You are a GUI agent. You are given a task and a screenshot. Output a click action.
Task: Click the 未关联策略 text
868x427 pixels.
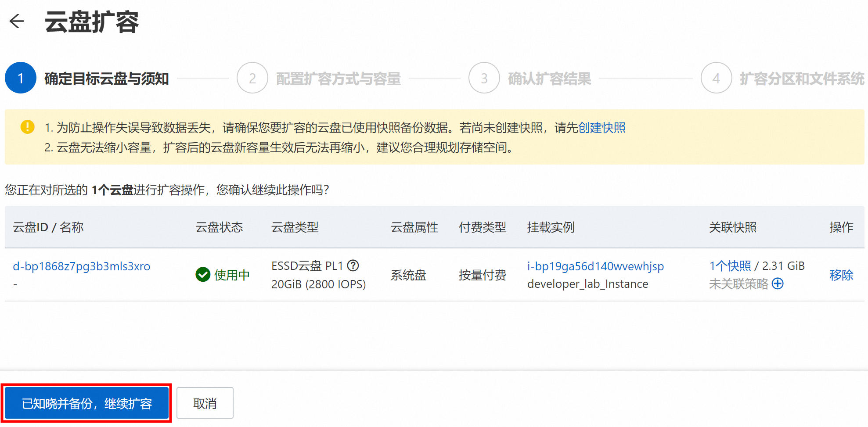tap(738, 284)
